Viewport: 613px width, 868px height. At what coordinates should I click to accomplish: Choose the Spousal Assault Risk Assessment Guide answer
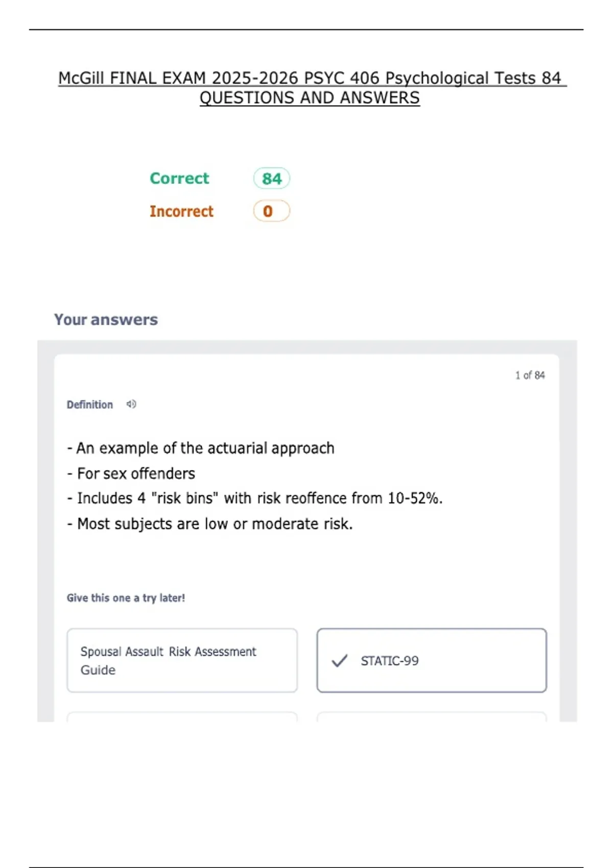(182, 661)
